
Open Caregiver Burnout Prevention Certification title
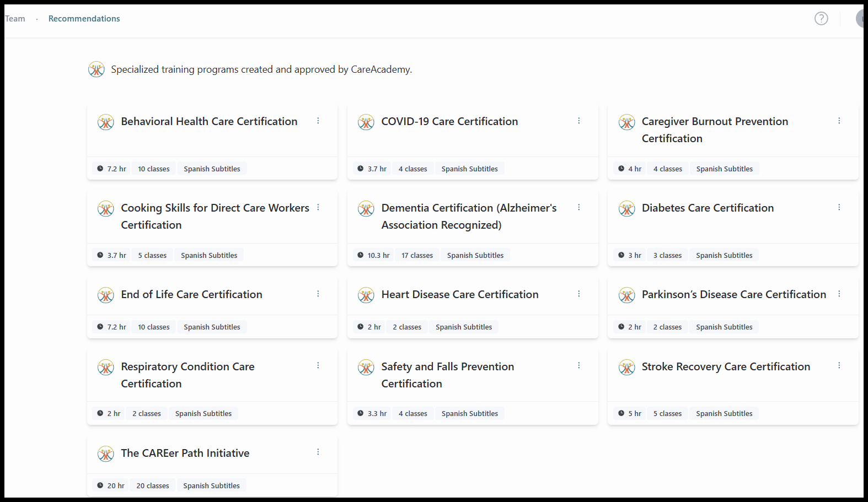coord(715,129)
